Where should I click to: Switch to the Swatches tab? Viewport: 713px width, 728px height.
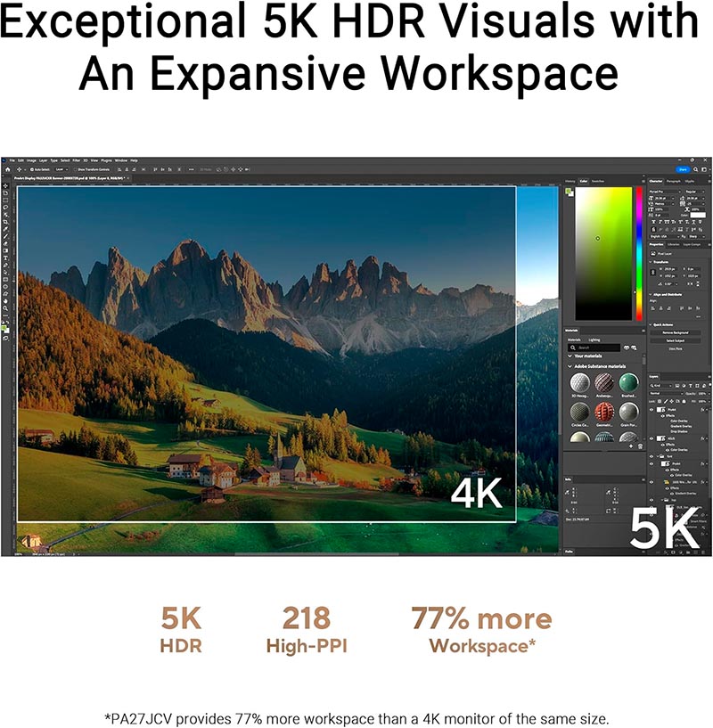[597, 181]
